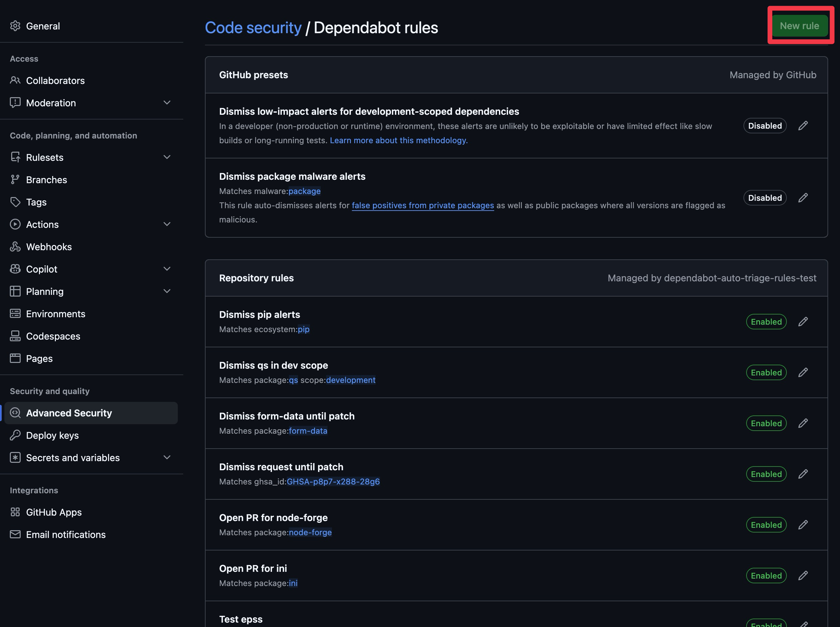Go to Collaborators settings
This screenshot has height=627, width=840.
coord(91,80)
